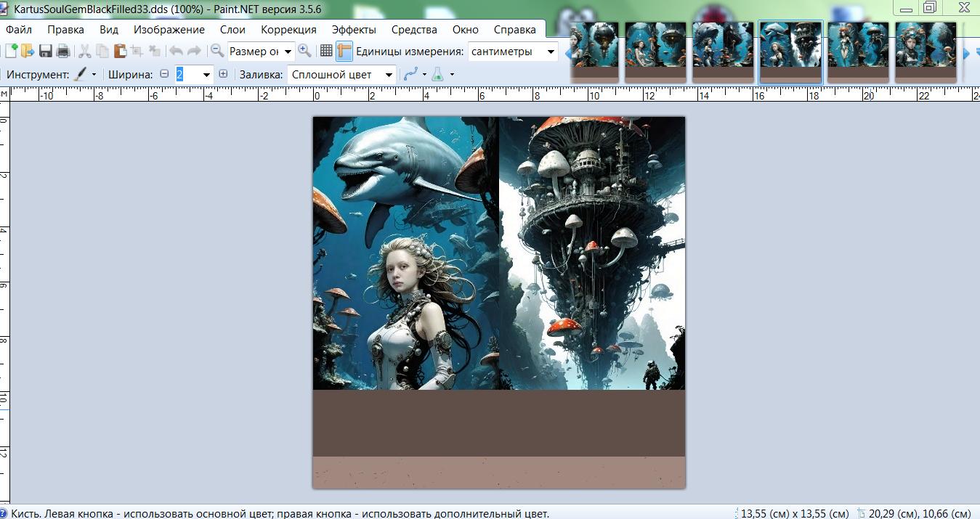Click the Zoom in magnifier icon
Screen dimensions: 980x519
click(304, 51)
